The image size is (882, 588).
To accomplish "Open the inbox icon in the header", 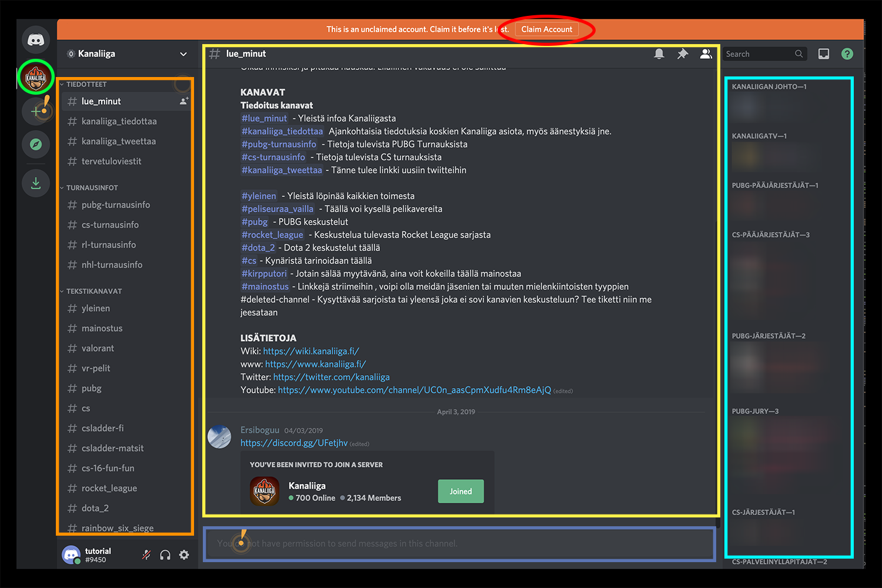I will pyautogui.click(x=824, y=54).
